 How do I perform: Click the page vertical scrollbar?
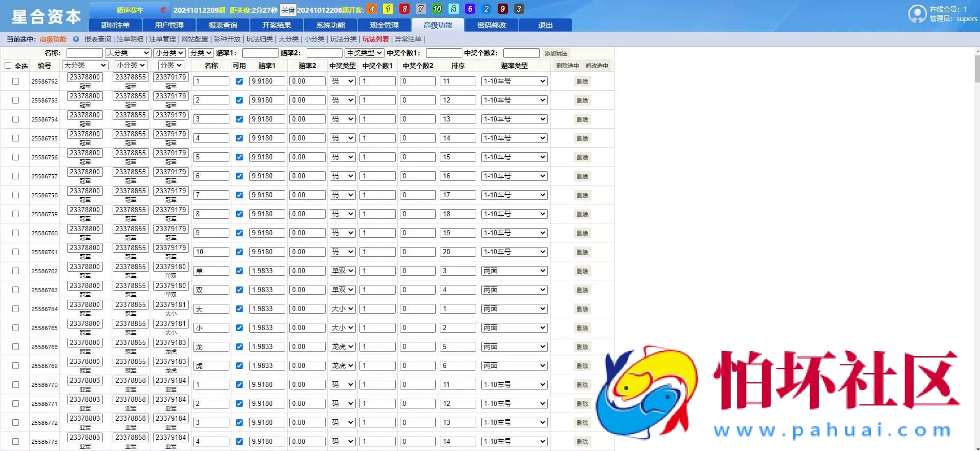coord(976,69)
